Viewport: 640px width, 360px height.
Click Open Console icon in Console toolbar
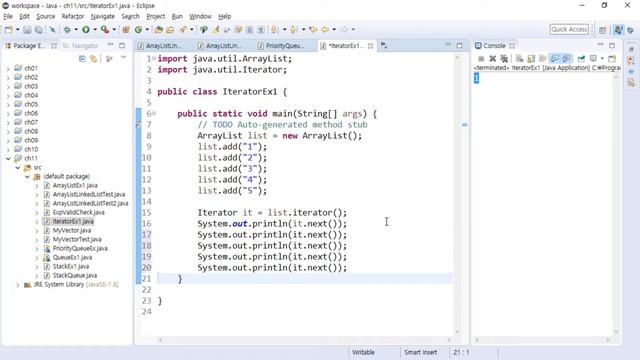612,59
